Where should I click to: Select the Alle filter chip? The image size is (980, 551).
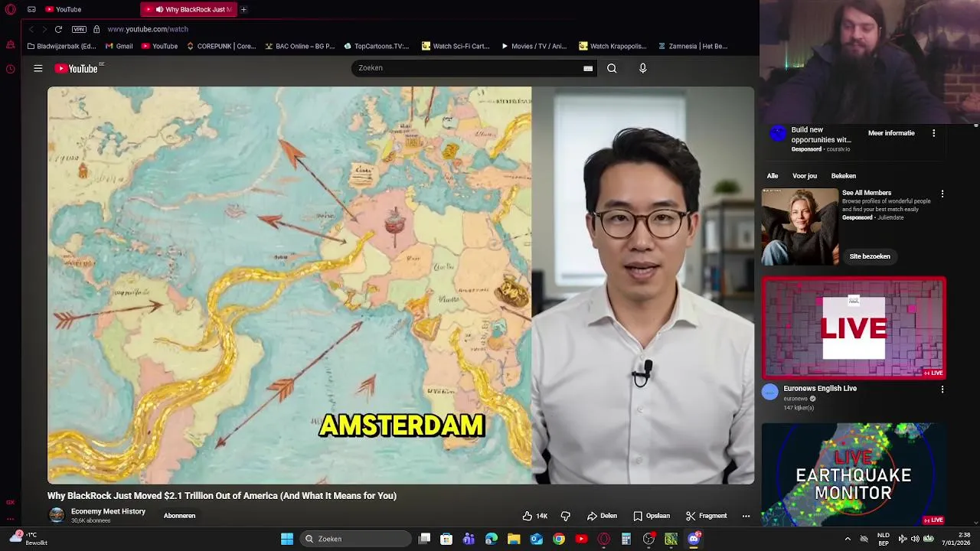(773, 176)
